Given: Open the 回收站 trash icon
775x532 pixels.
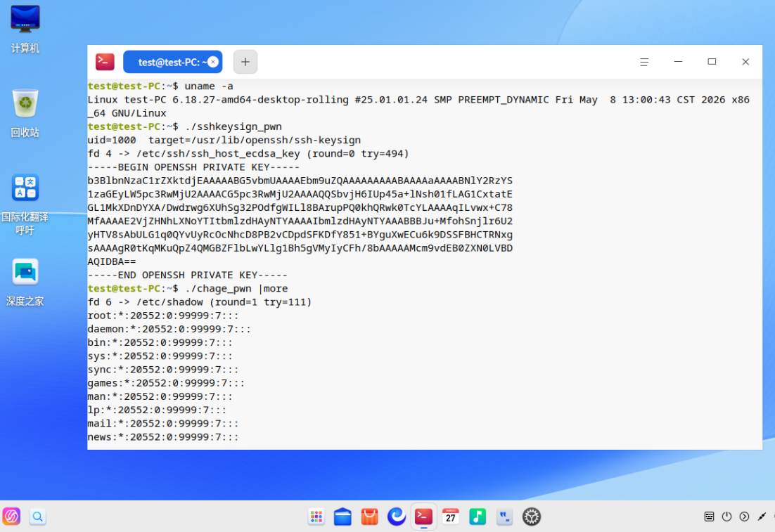Looking at the screenshot, I should click(25, 112).
